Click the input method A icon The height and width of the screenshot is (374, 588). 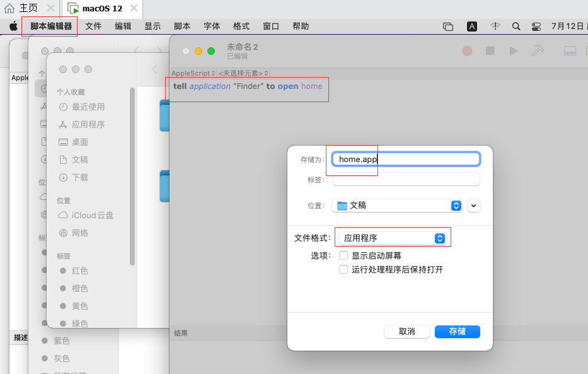(472, 26)
